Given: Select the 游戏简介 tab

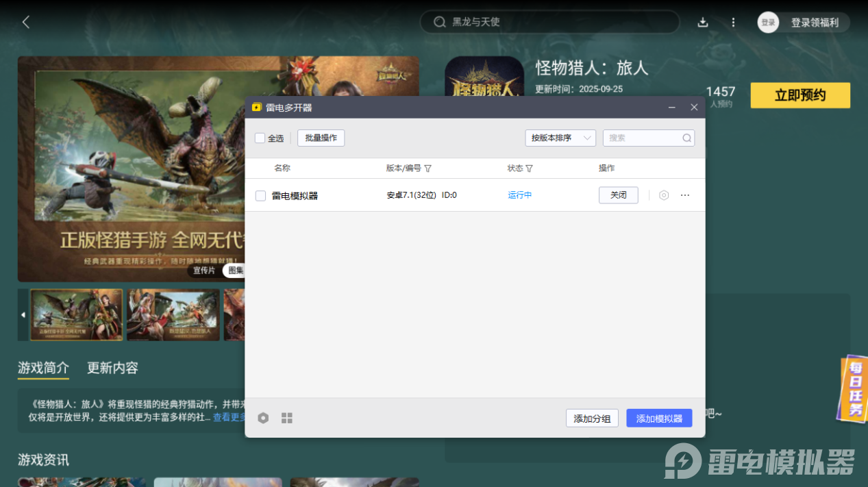Looking at the screenshot, I should coord(42,368).
